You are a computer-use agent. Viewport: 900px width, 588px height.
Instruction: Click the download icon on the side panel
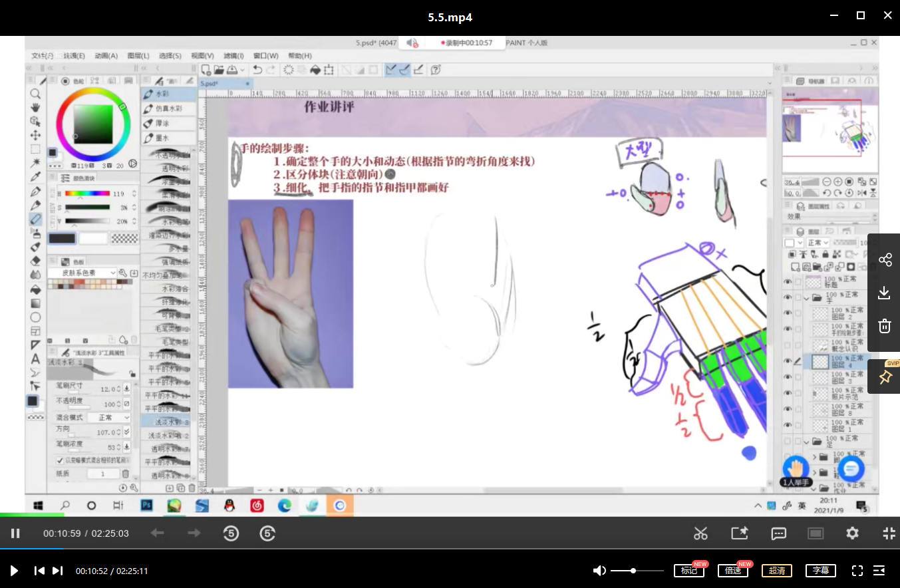pos(885,293)
